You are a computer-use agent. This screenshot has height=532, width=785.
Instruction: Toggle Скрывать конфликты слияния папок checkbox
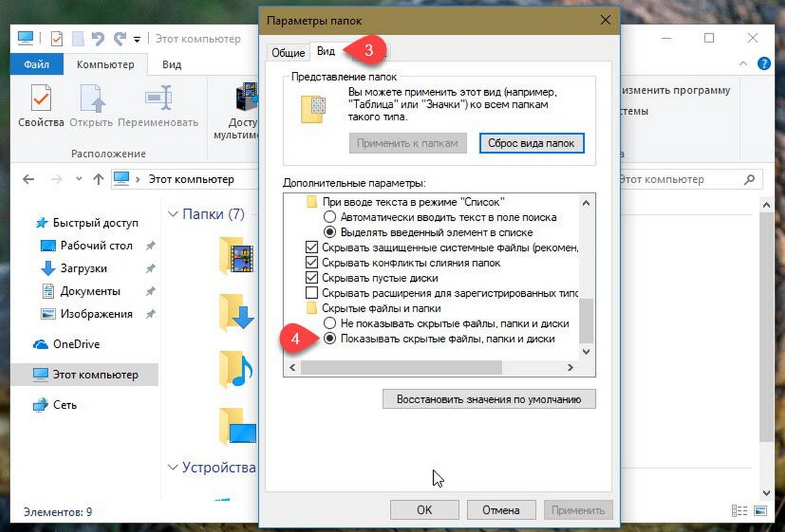pos(311,263)
